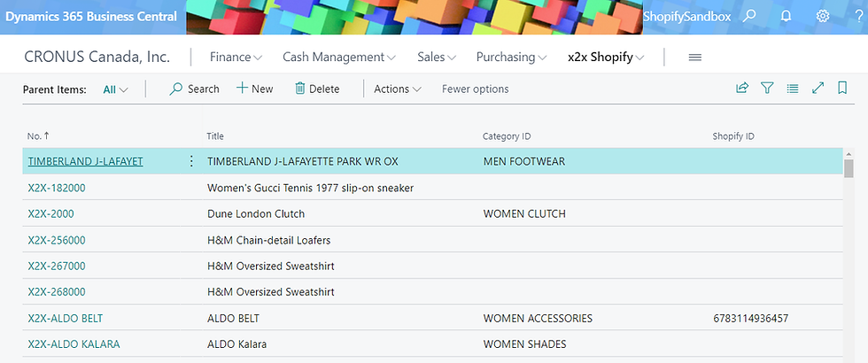The height and width of the screenshot is (363, 868).
Task: Click the New button
Action: tap(254, 89)
